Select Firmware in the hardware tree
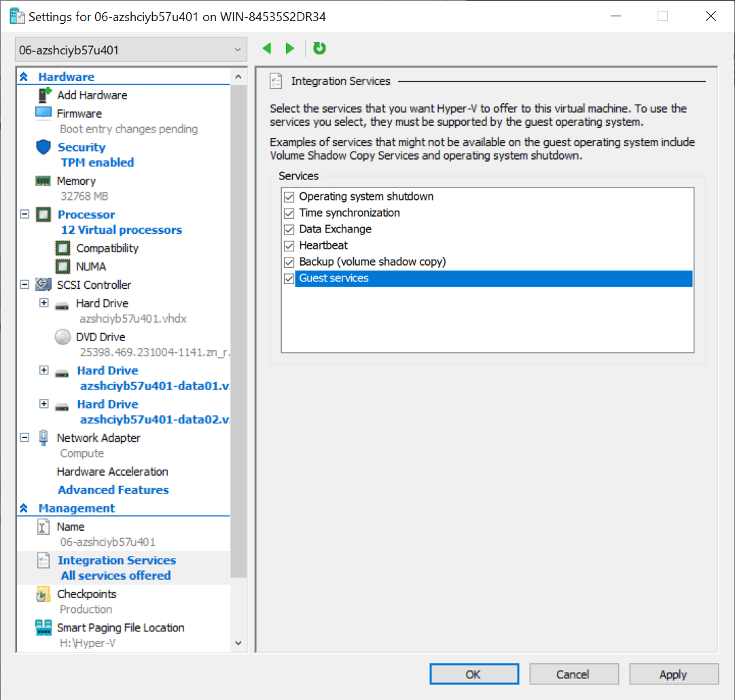The image size is (735, 700). tap(79, 113)
